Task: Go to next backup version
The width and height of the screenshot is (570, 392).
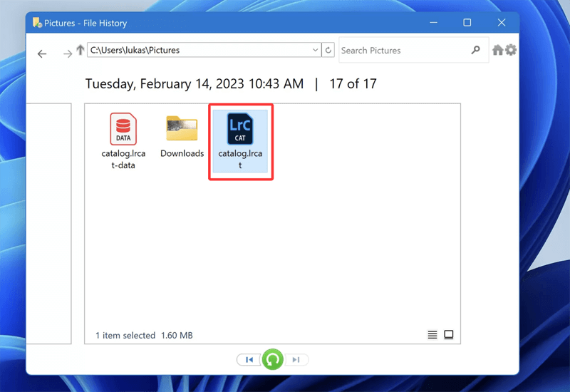Action: click(x=296, y=360)
